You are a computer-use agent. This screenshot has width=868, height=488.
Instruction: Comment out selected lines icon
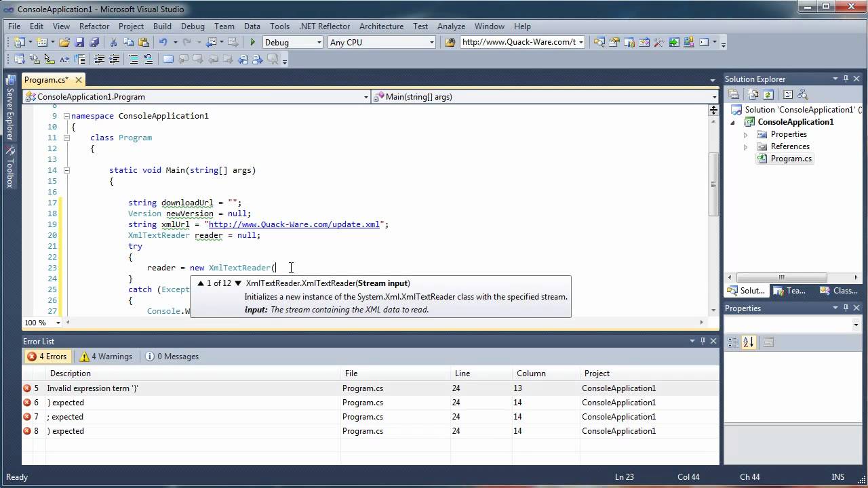click(x=134, y=59)
